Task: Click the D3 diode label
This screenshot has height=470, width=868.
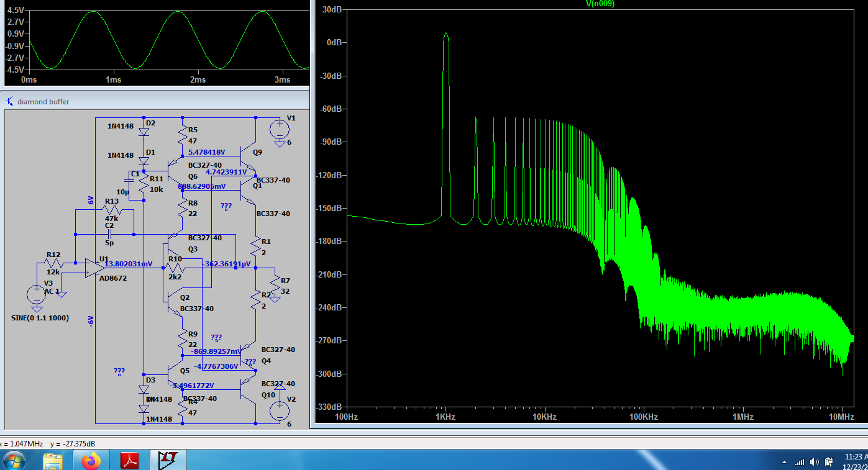Action: (151, 379)
